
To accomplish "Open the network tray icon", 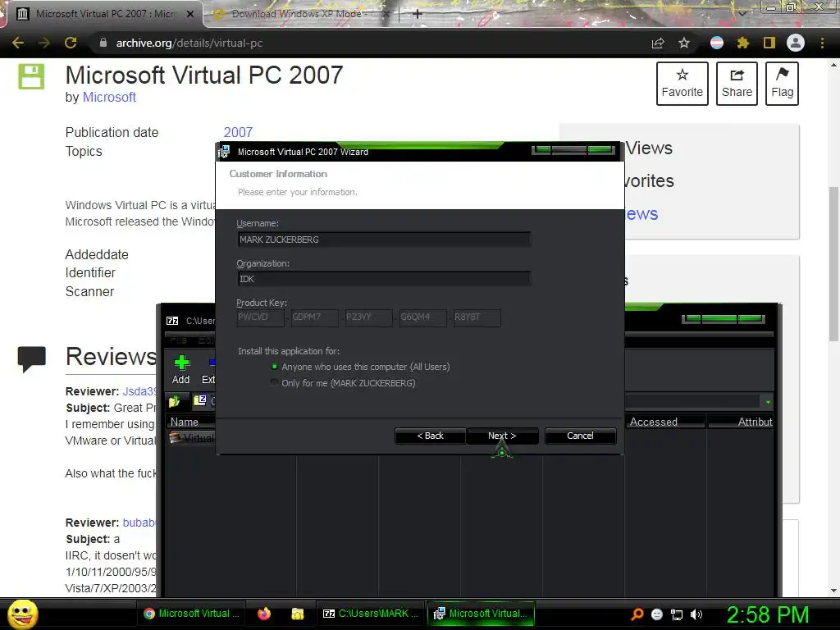I will pyautogui.click(x=677, y=614).
